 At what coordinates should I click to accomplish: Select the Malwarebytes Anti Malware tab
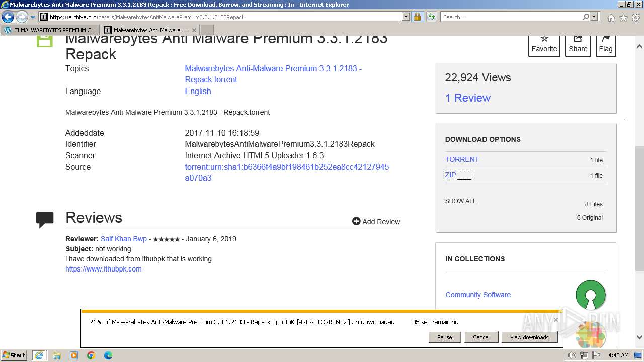(x=150, y=30)
